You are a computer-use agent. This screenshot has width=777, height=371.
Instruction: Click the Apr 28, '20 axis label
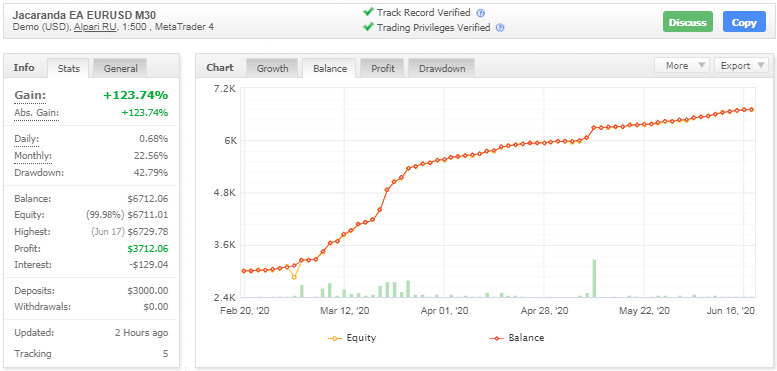[545, 311]
